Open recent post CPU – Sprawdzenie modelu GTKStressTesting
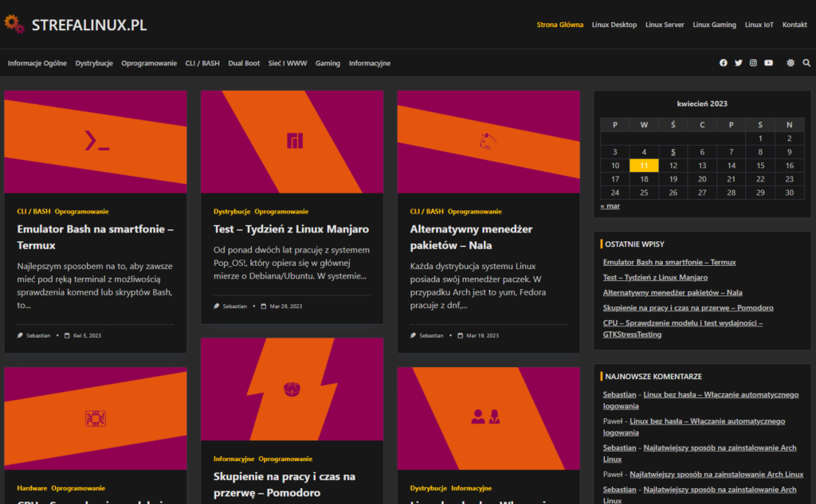 (x=683, y=329)
